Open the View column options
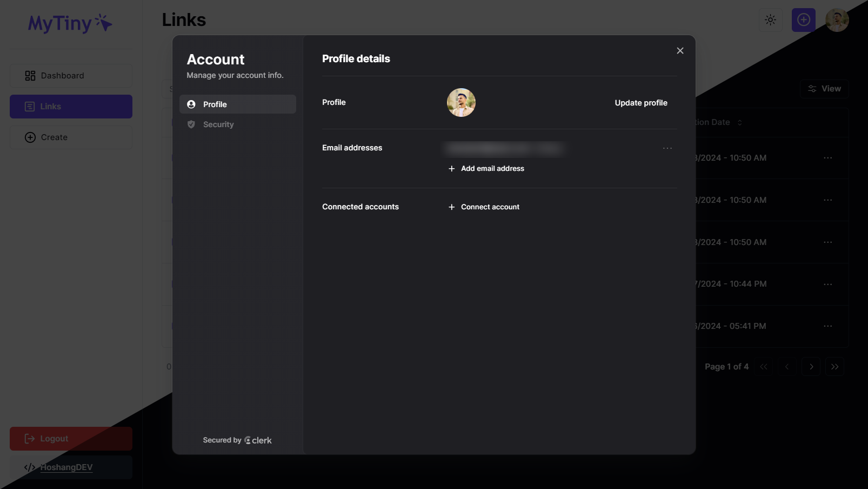 tap(824, 88)
